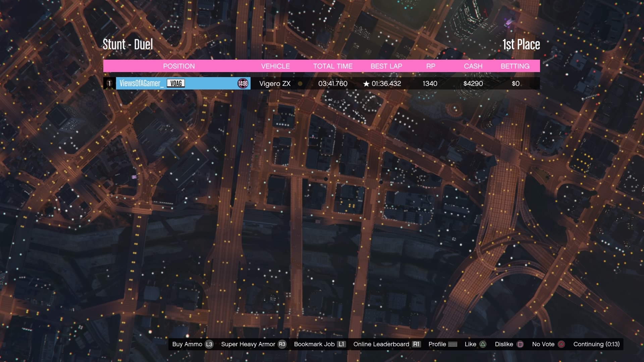Click the vehicle color dot beside Vigero ZX
Screen dimensions: 644x362
(x=300, y=84)
